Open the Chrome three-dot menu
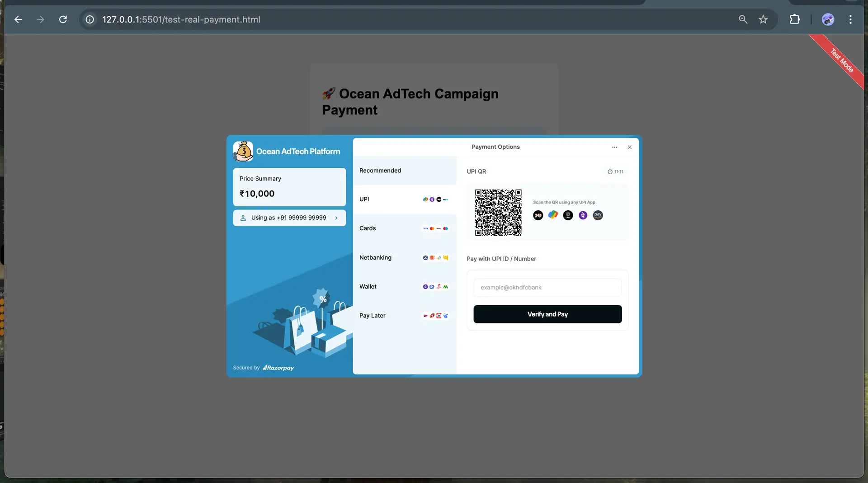The height and width of the screenshot is (483, 868). point(850,19)
